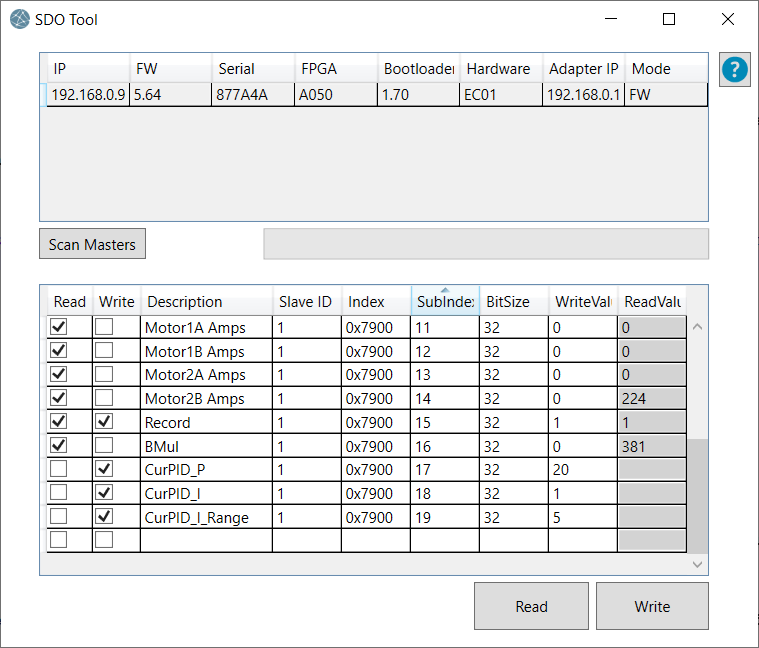Click the blue help question mark icon
Viewport: 759px width, 648px height.
click(734, 69)
